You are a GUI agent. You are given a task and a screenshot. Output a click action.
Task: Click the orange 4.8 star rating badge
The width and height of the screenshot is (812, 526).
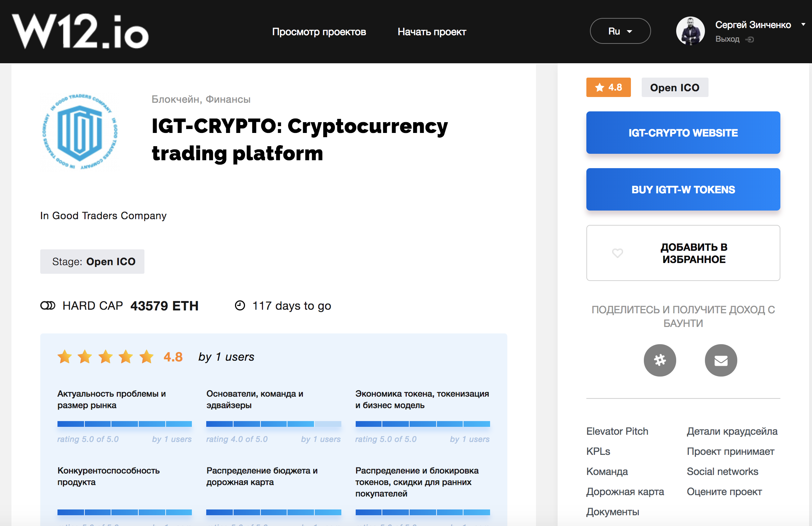(x=608, y=87)
